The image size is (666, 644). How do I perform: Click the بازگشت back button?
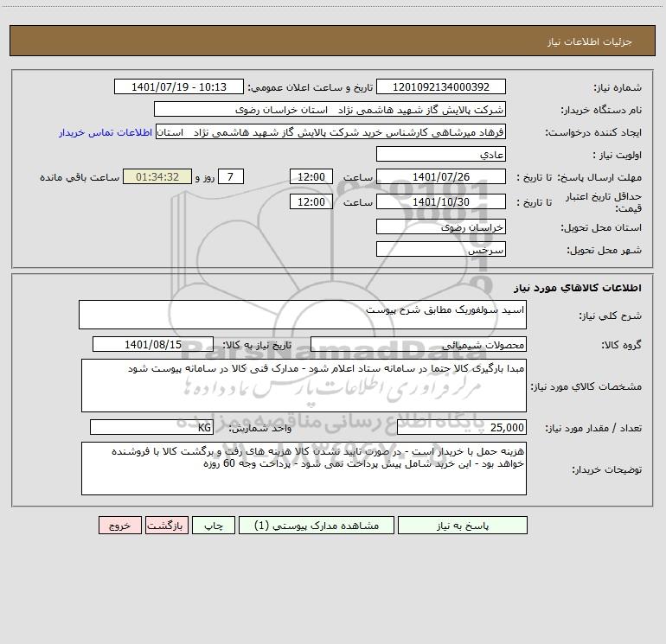click(x=166, y=525)
